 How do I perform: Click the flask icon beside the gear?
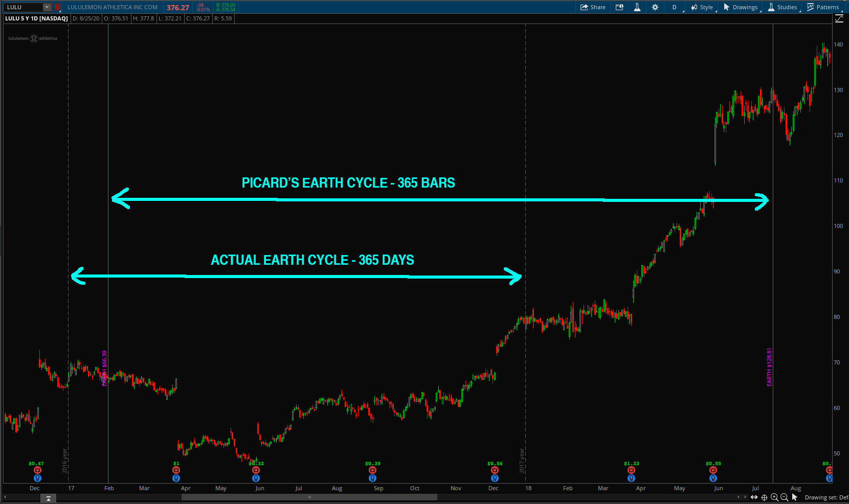637,7
